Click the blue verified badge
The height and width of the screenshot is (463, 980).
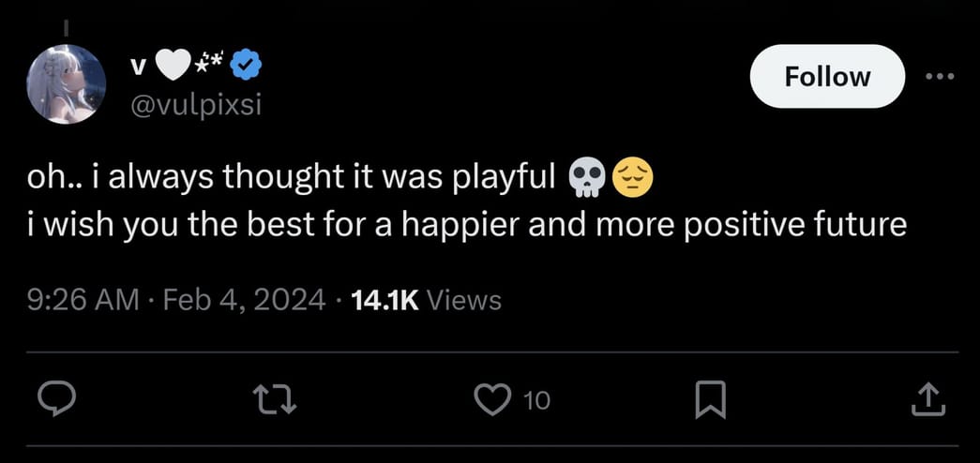click(248, 67)
